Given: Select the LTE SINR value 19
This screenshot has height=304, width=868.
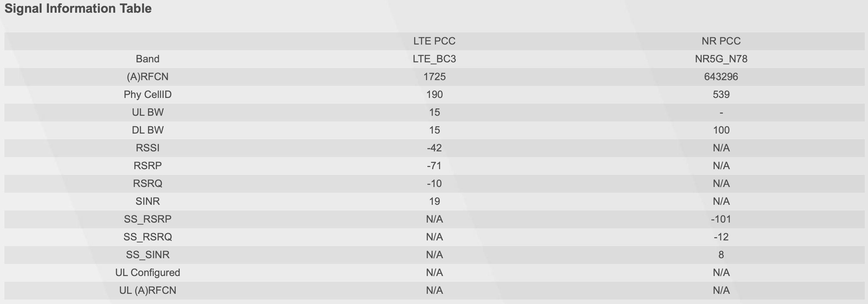Looking at the screenshot, I should 434,202.
